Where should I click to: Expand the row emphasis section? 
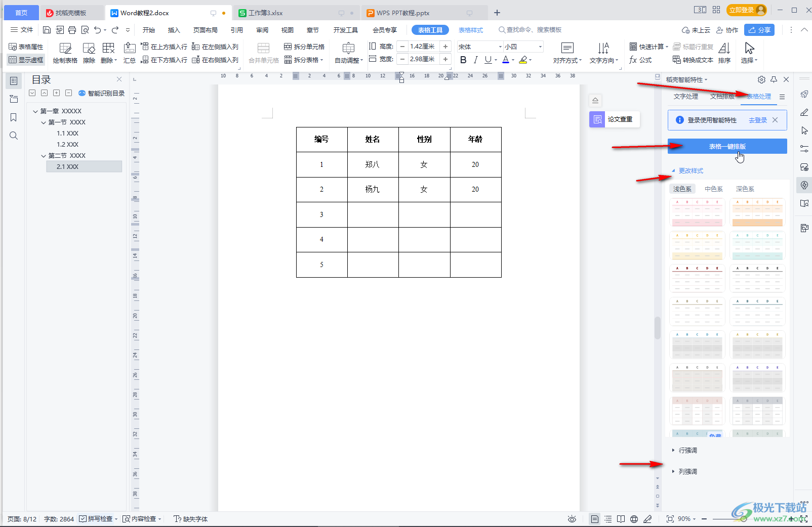point(687,450)
